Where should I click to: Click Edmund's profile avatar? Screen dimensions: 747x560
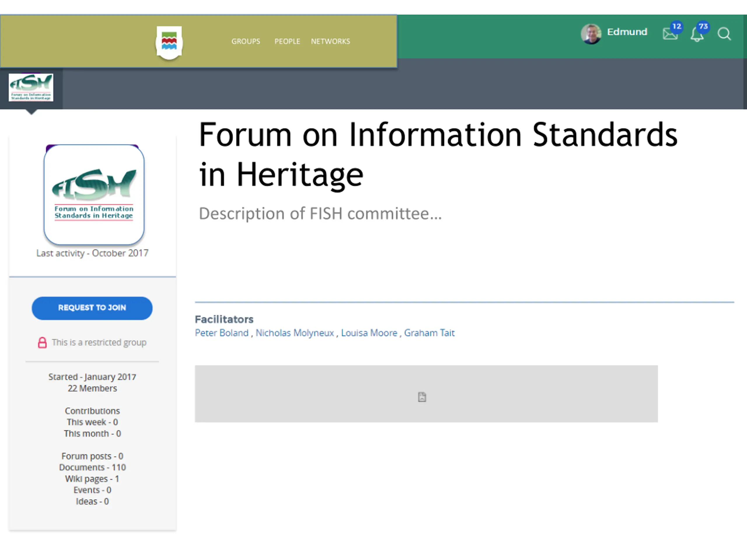tap(591, 34)
